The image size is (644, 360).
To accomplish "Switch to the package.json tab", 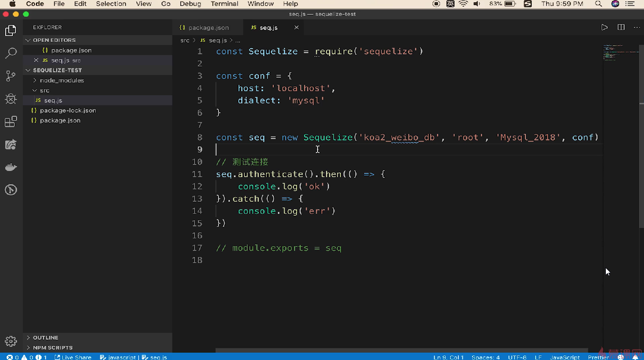I will 208,28.
